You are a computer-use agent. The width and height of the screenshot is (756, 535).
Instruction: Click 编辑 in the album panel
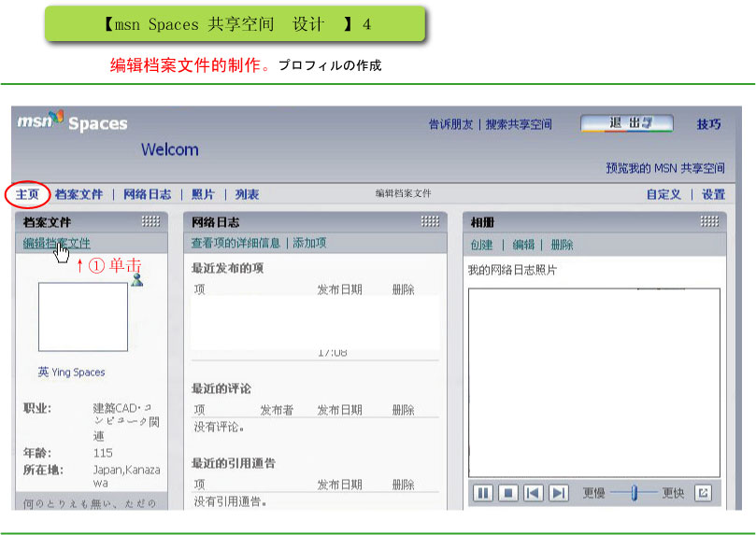(x=523, y=245)
